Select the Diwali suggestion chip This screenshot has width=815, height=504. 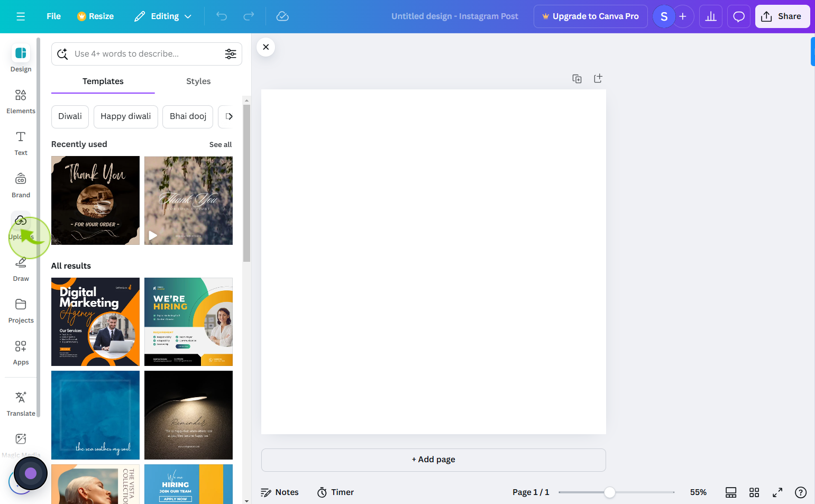point(70,116)
